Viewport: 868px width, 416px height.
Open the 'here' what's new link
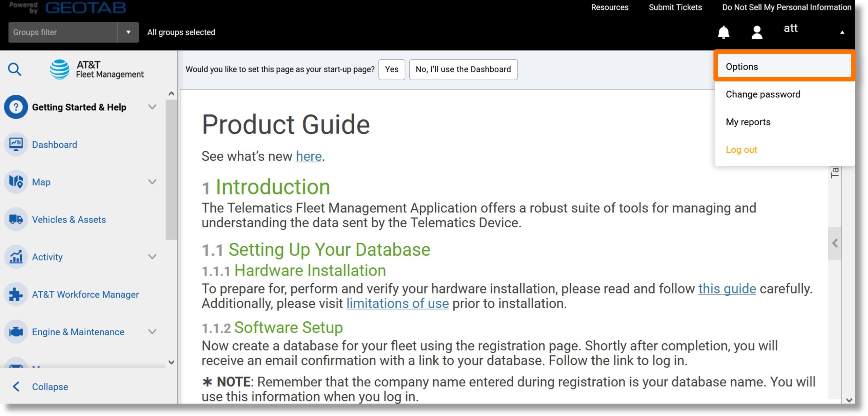(x=309, y=156)
